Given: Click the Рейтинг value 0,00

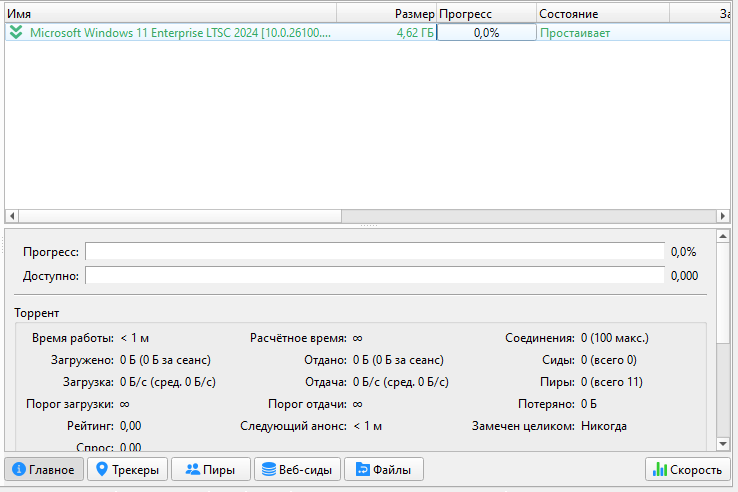Looking at the screenshot, I should coord(130,426).
